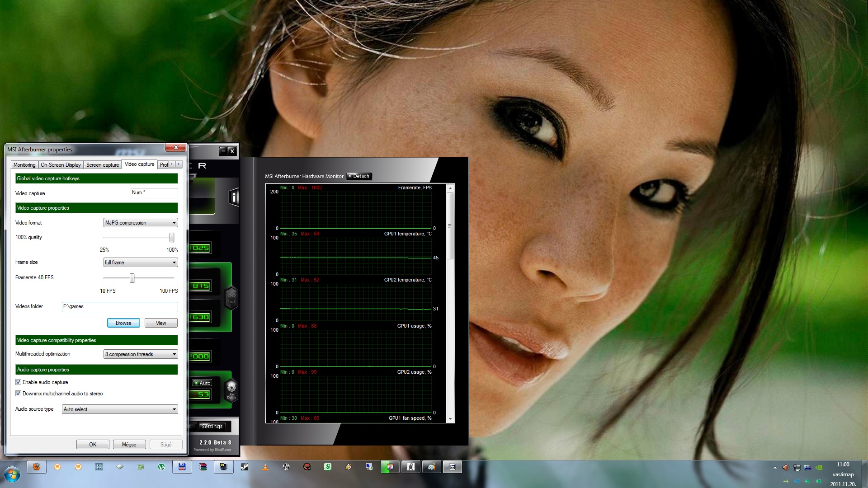Viewport: 868px width, 488px height.
Task: Click the clock Link hexagon icon
Action: pyautogui.click(x=231, y=298)
